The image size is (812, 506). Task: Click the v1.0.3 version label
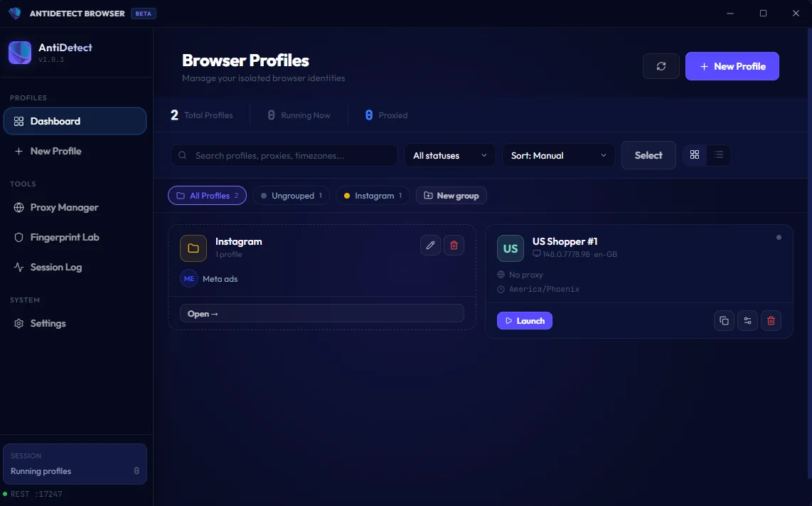click(x=51, y=60)
